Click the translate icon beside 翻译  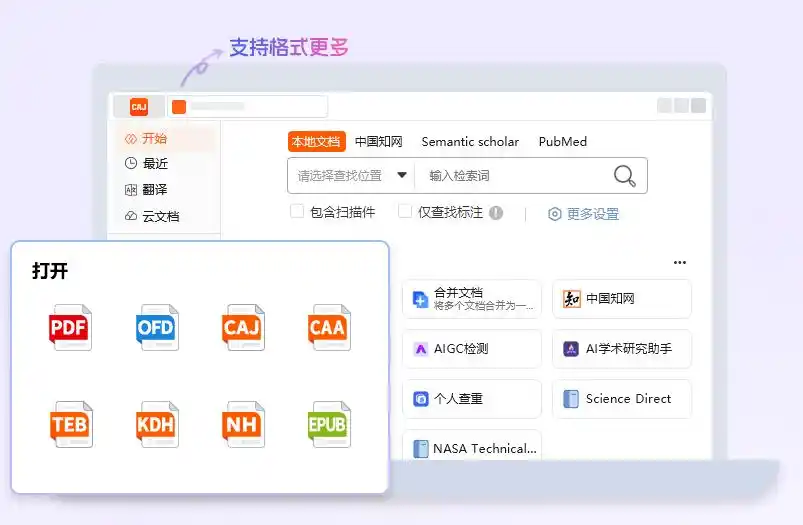[131, 190]
